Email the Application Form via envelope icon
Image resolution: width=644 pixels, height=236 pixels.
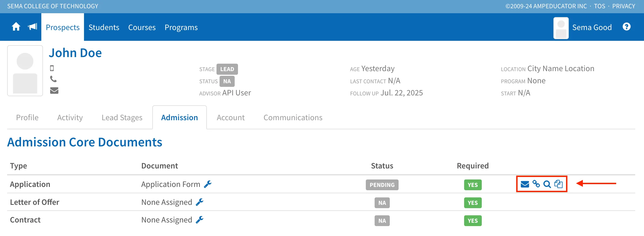pyautogui.click(x=525, y=184)
